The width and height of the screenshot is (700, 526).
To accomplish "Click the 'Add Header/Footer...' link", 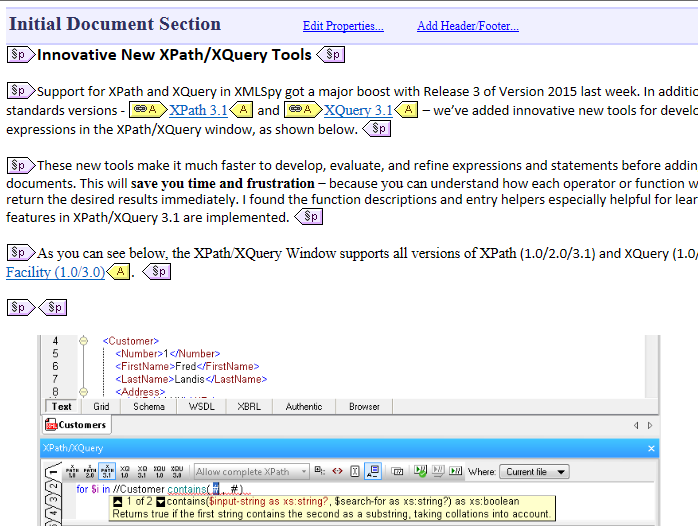I will [x=467, y=26].
